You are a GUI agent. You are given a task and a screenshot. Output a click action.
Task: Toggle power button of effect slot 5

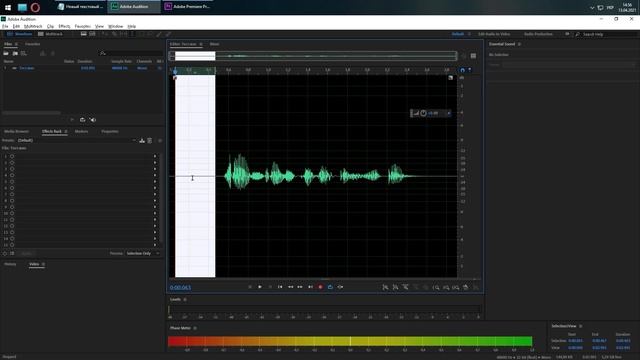tap(12, 182)
